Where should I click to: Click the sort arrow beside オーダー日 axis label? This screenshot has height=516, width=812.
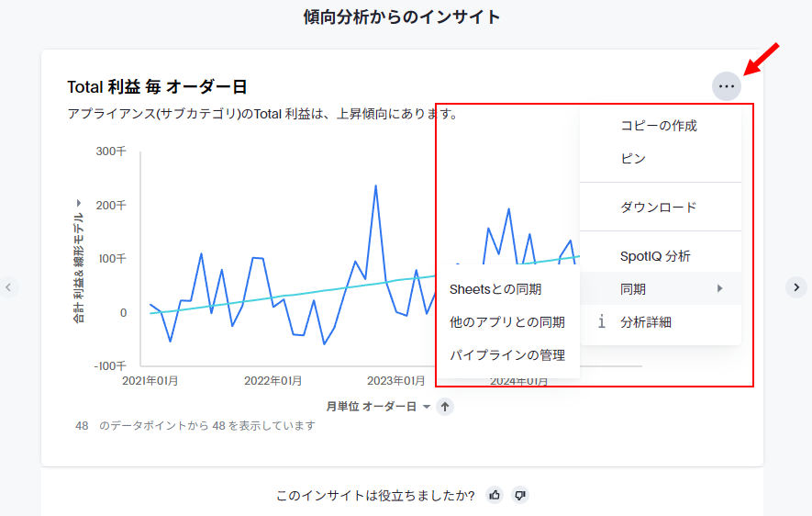pos(445,406)
